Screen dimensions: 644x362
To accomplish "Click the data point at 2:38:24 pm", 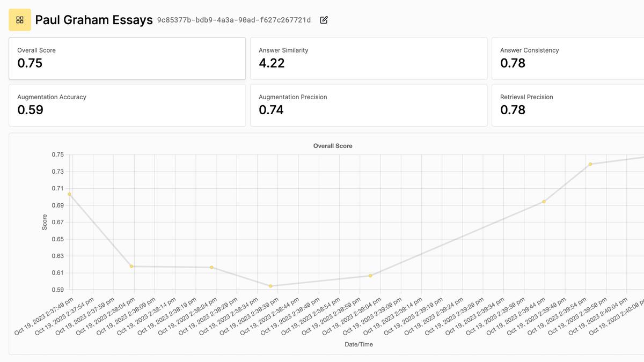I will pos(212,267).
